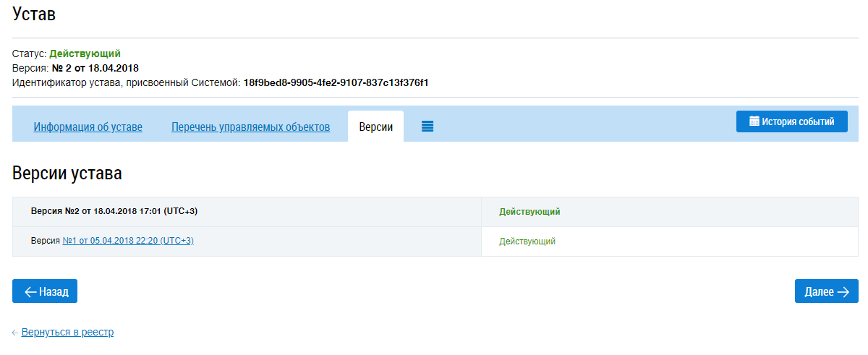Open version №1 от 05.04.2018 link

[128, 241]
